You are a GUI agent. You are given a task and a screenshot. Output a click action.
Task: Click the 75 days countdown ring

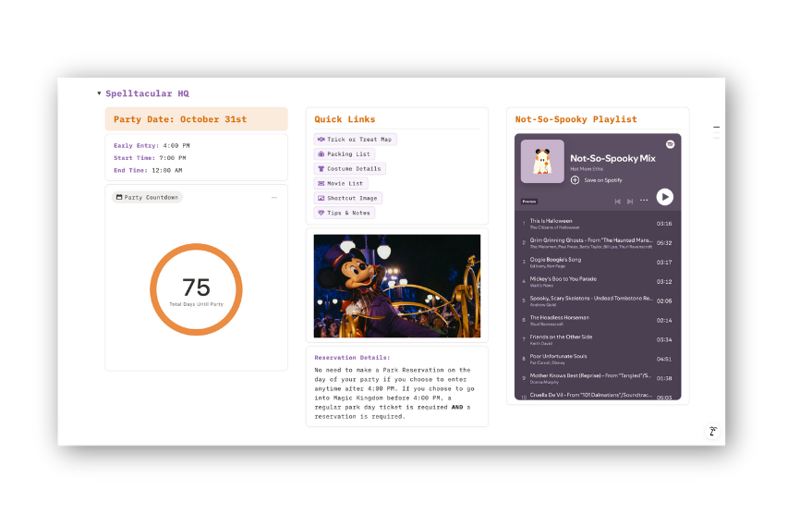(x=196, y=289)
